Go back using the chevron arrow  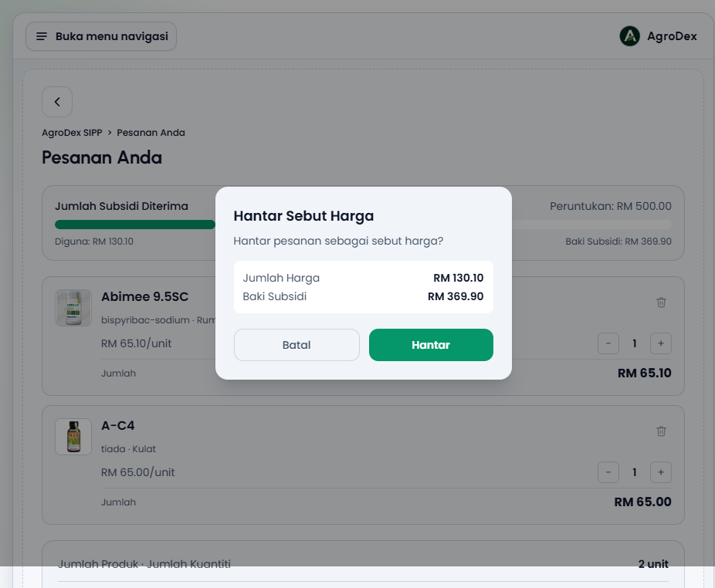[57, 102]
